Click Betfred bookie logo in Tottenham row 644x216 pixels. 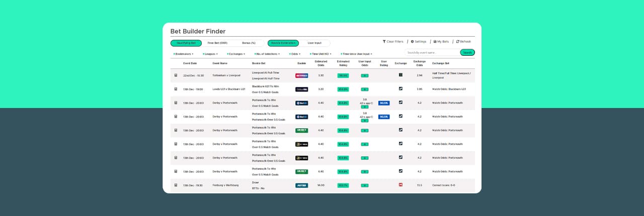301,75
